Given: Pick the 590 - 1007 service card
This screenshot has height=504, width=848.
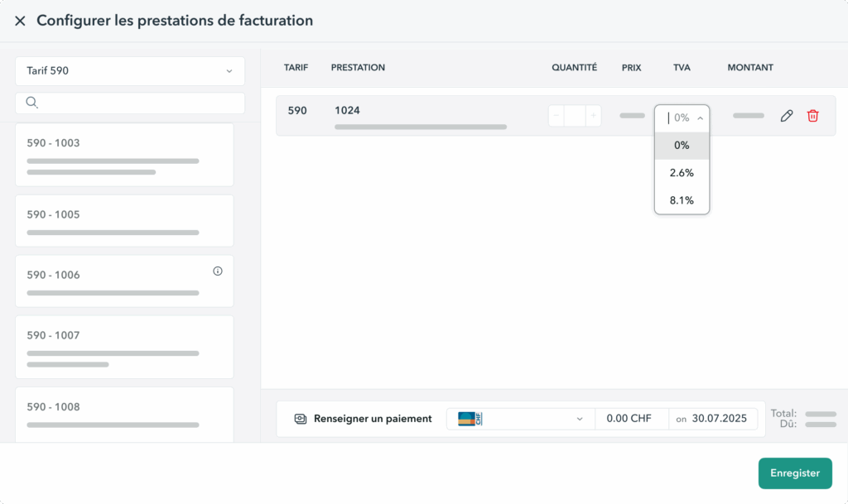Looking at the screenshot, I should click(x=124, y=347).
